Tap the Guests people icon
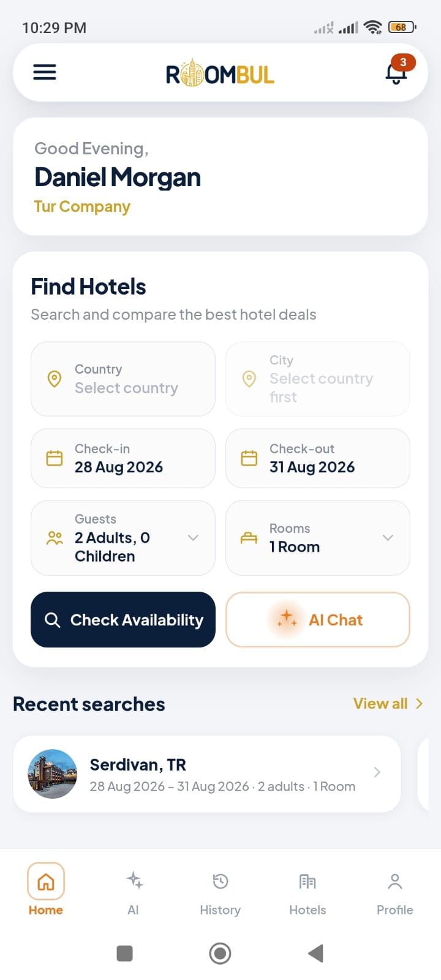Screen dimensions: 441x980 click(55, 538)
